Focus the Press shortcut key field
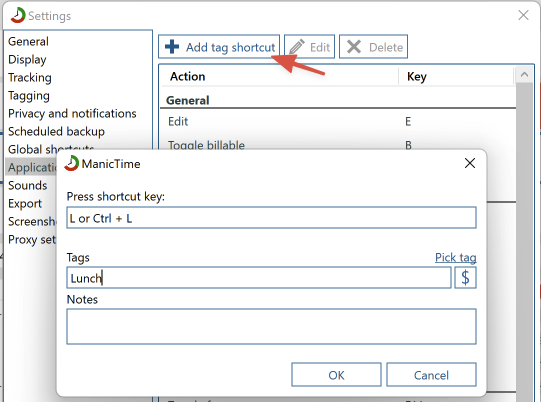The width and height of the screenshot is (541, 402). (272, 218)
